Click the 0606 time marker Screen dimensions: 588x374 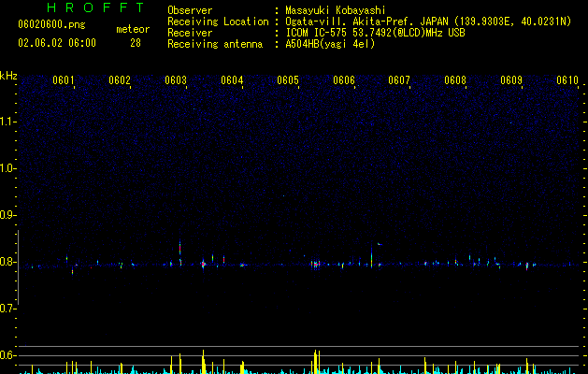[x=344, y=80]
